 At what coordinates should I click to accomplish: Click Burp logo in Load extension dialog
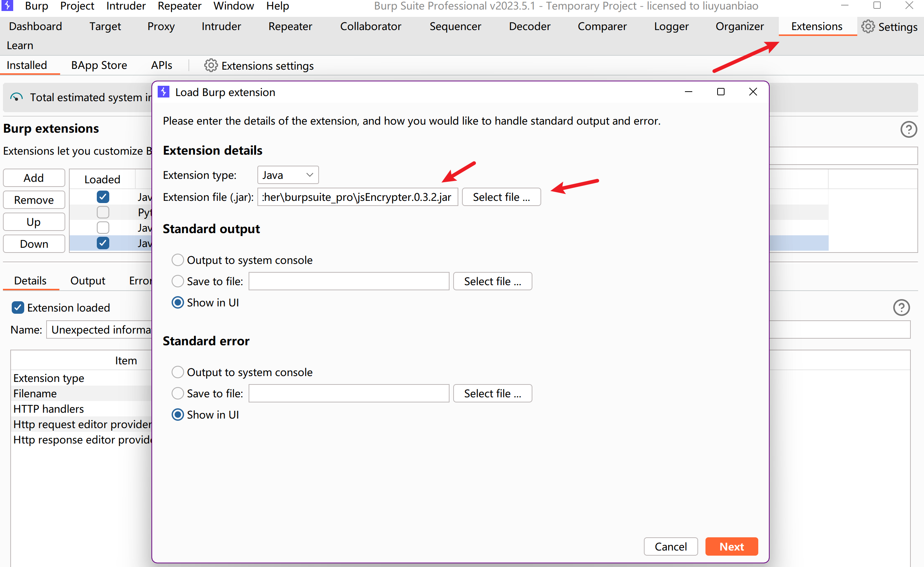[164, 92]
